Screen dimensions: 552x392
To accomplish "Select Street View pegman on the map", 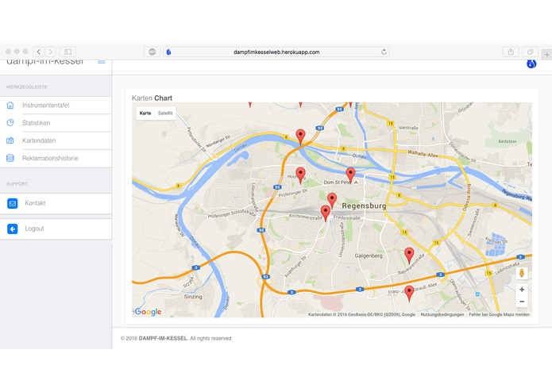I will [x=522, y=273].
